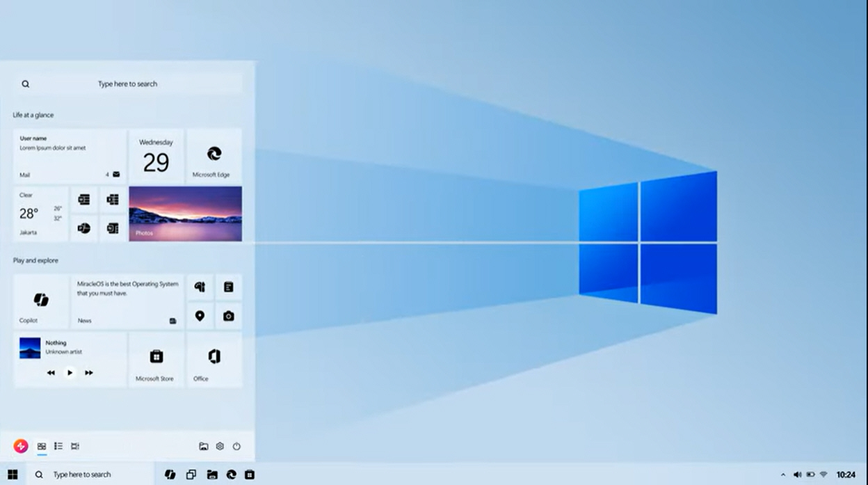Select the Camera tile
The height and width of the screenshot is (485, 868).
click(230, 316)
